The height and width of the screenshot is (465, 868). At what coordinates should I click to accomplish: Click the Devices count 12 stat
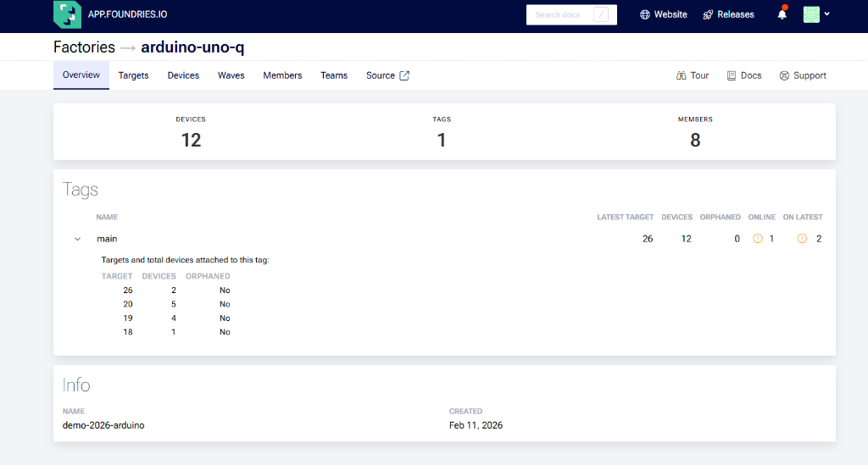click(191, 140)
